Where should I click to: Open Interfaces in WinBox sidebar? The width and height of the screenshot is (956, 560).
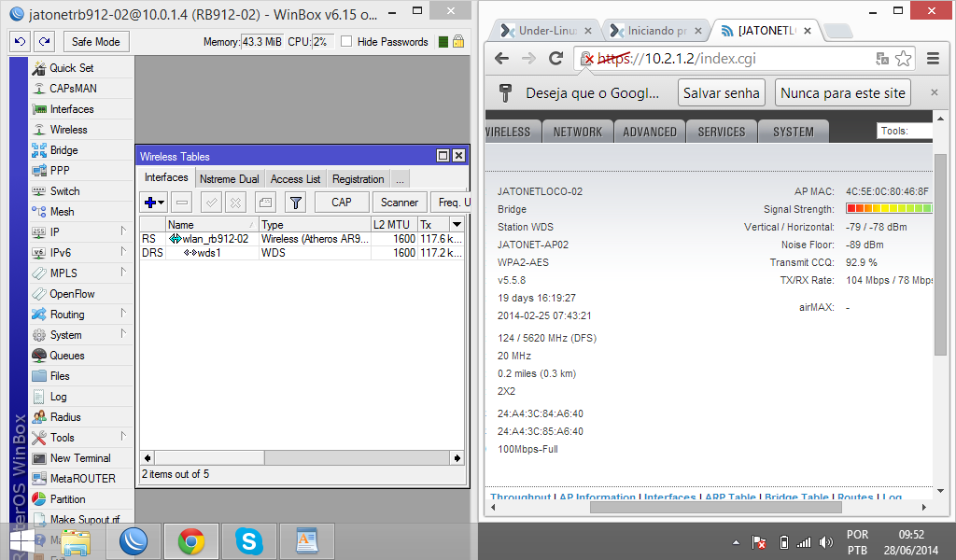point(71,109)
